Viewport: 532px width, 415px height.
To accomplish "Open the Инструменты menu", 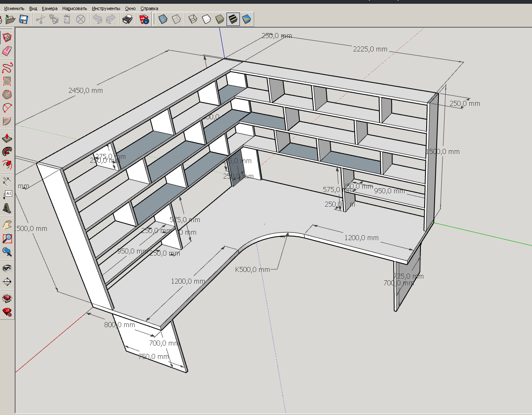I will (106, 8).
